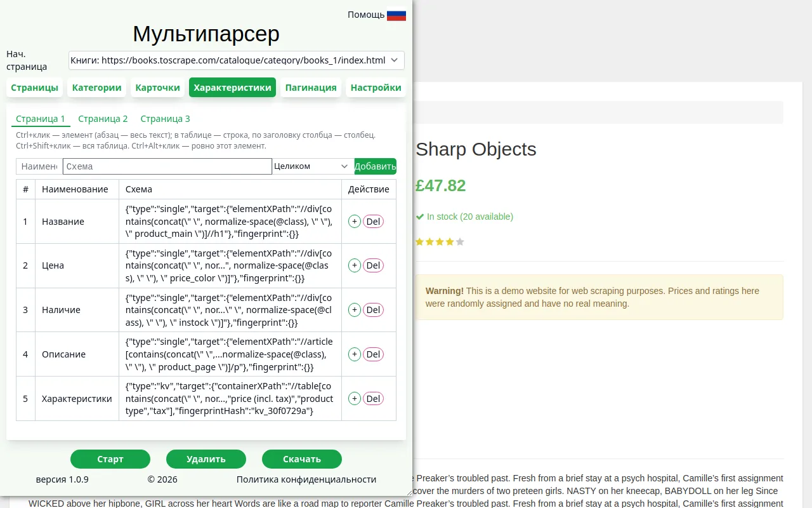Open the Карточки tab

(158, 88)
